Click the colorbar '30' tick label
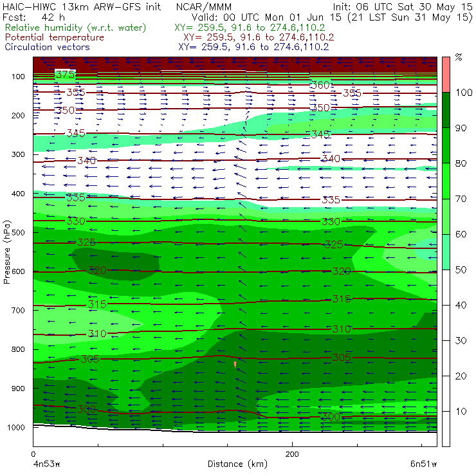476x476 pixels. pos(461,341)
